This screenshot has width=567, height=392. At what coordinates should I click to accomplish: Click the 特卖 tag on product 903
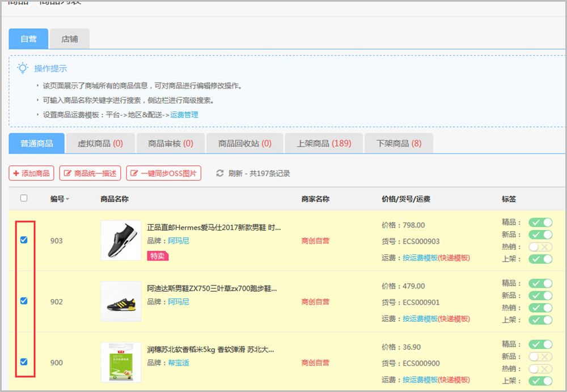[x=158, y=256]
